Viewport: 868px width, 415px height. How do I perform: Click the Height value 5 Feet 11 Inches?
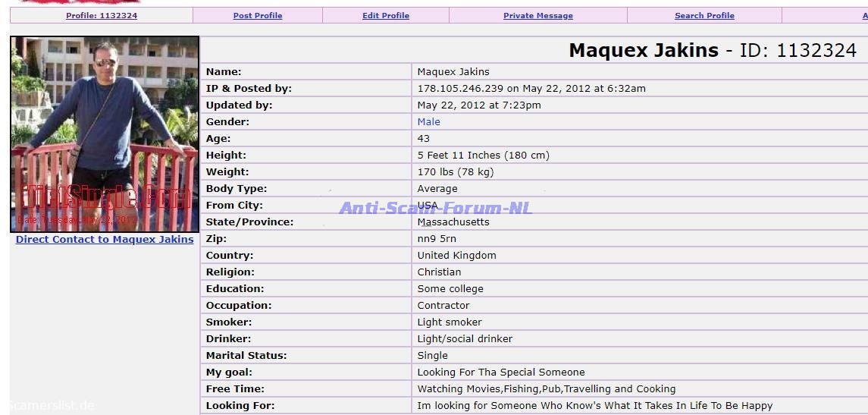click(483, 156)
